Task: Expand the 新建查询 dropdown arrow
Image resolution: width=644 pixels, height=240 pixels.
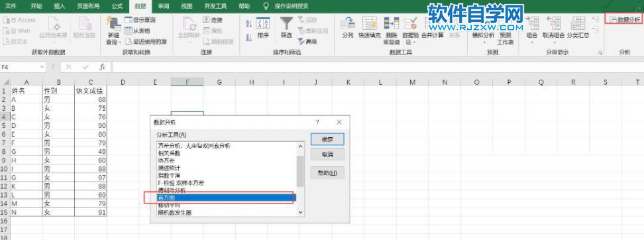Action: click(119, 42)
